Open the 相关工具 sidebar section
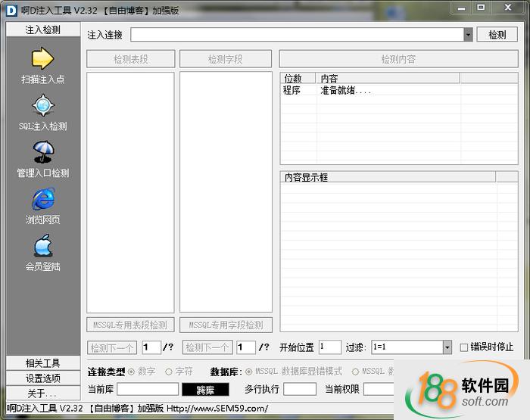Image resolution: width=530 pixels, height=420 pixels. [42, 363]
